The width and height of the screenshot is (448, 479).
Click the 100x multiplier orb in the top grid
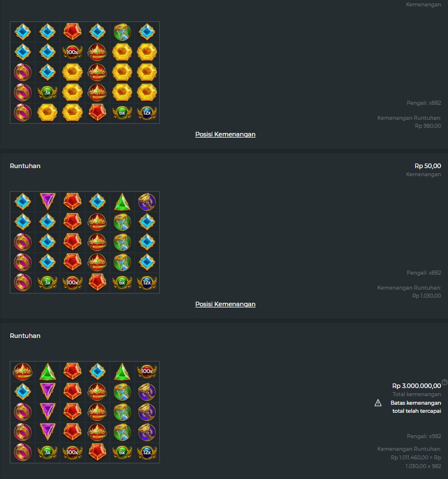click(x=72, y=52)
